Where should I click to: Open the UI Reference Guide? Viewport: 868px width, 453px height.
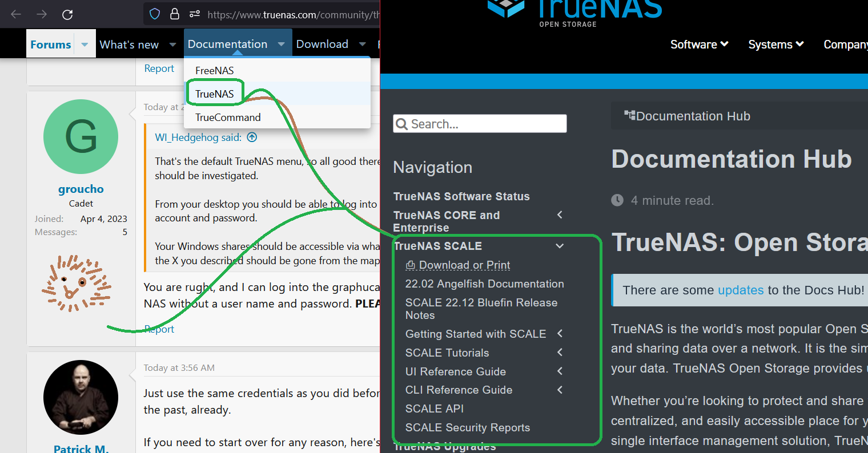(x=456, y=371)
